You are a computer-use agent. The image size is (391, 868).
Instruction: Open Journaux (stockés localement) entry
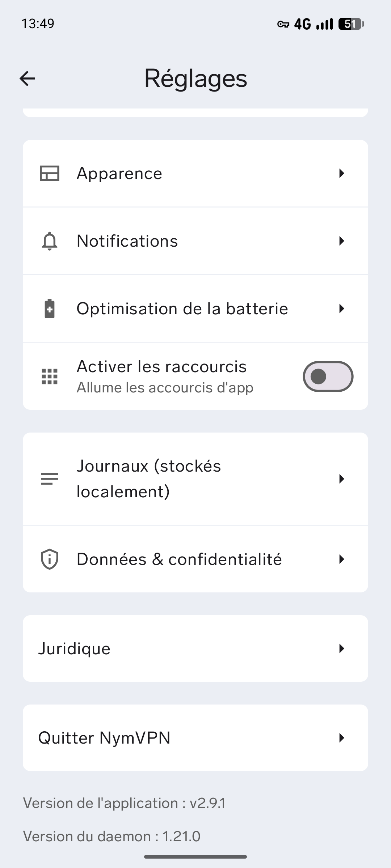[x=148, y=479]
